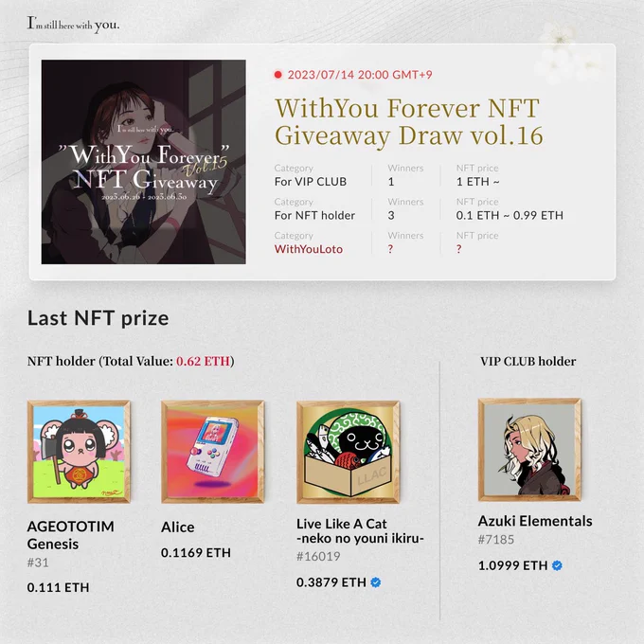Open the WithYou Forever Vol.15 giveaway banner image
This screenshot has width=644, height=644.
[144, 162]
